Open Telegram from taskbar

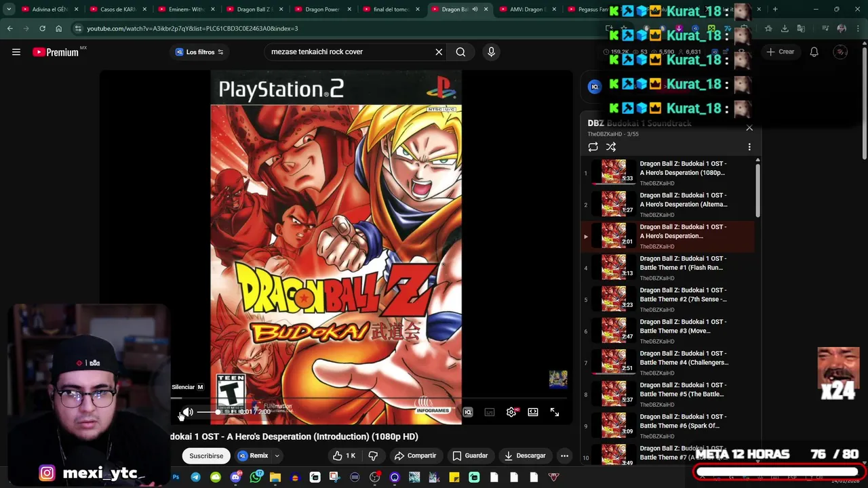tap(195, 477)
